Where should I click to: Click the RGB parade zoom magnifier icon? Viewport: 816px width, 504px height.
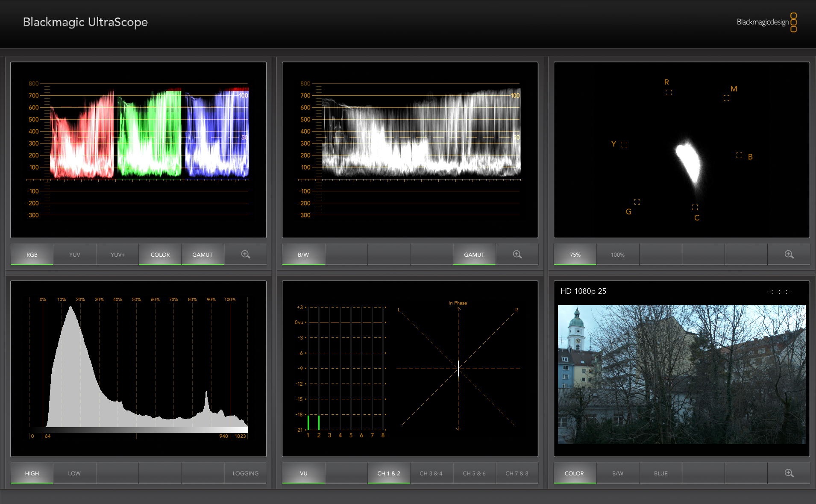pos(246,255)
